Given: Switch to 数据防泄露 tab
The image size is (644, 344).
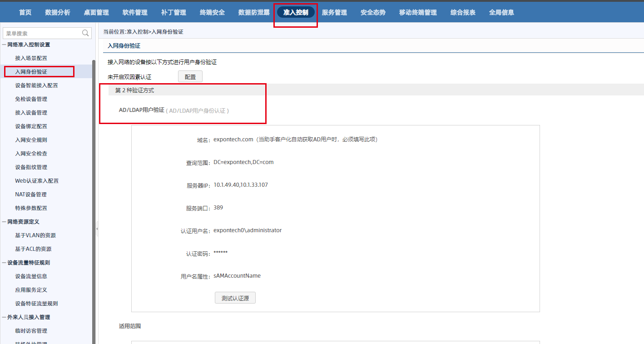Looking at the screenshot, I should pos(254,12).
